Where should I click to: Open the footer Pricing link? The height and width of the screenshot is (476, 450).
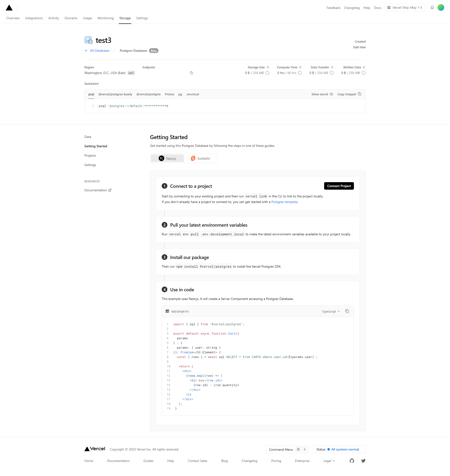276,461
